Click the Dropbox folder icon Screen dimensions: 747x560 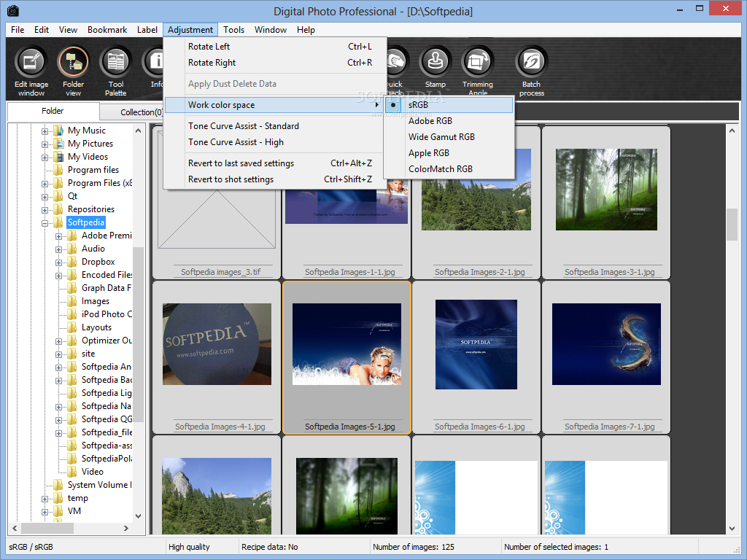(72, 262)
